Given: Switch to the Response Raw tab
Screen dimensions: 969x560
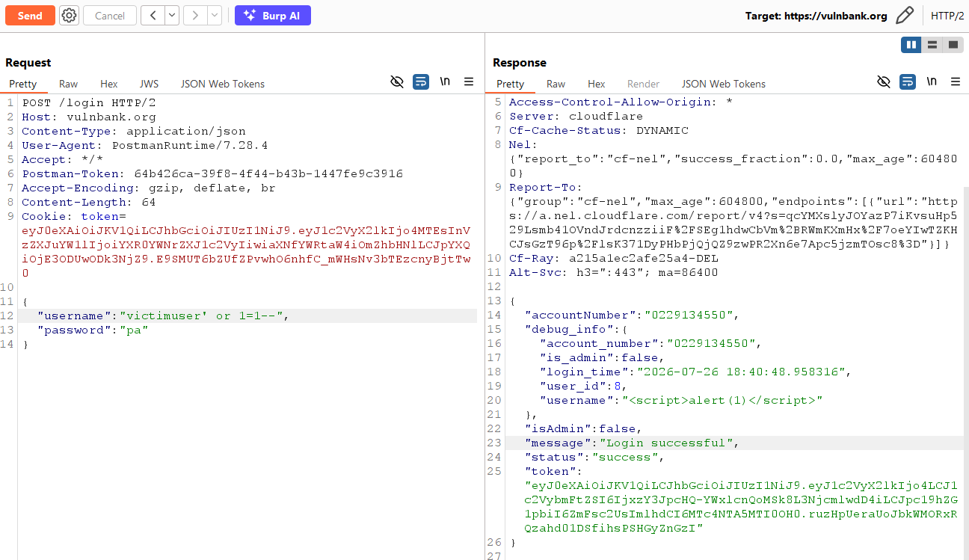Looking at the screenshot, I should coord(556,84).
